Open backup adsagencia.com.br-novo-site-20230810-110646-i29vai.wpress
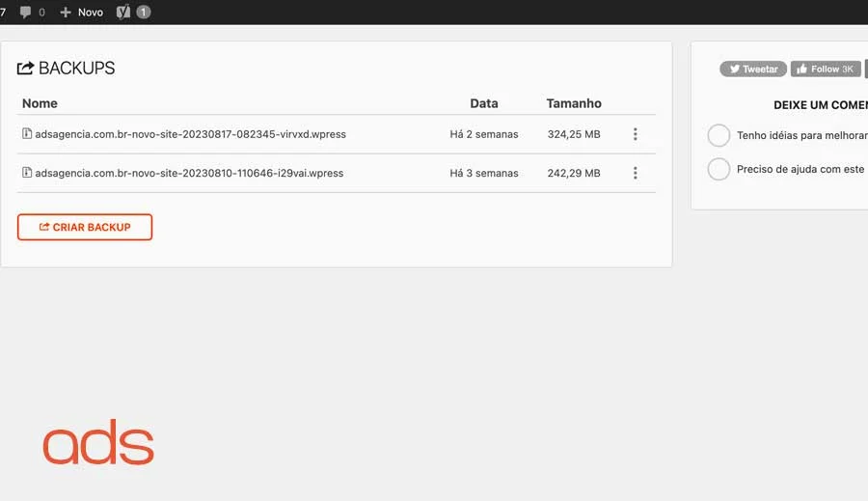The image size is (868, 501). point(189,173)
